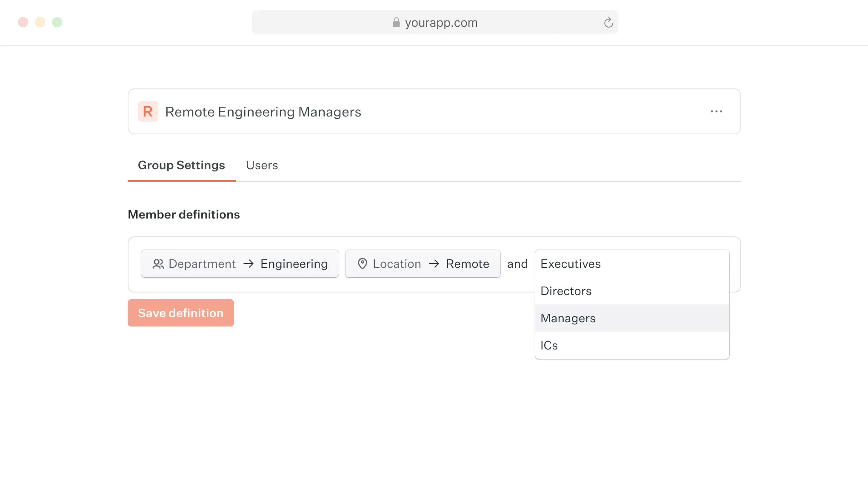Viewport: 868px width, 477px height.
Task: Click the people icon in the Department chip
Action: (x=158, y=264)
